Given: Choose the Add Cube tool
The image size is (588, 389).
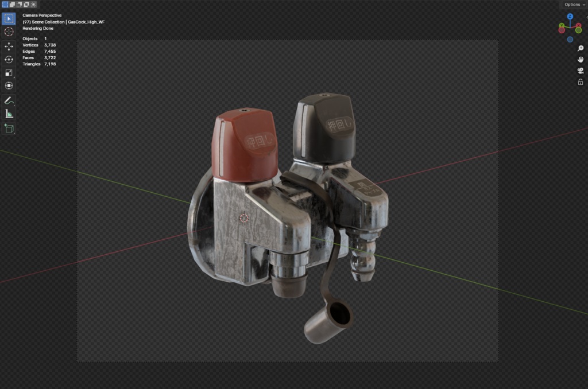Looking at the screenshot, I should [9, 129].
